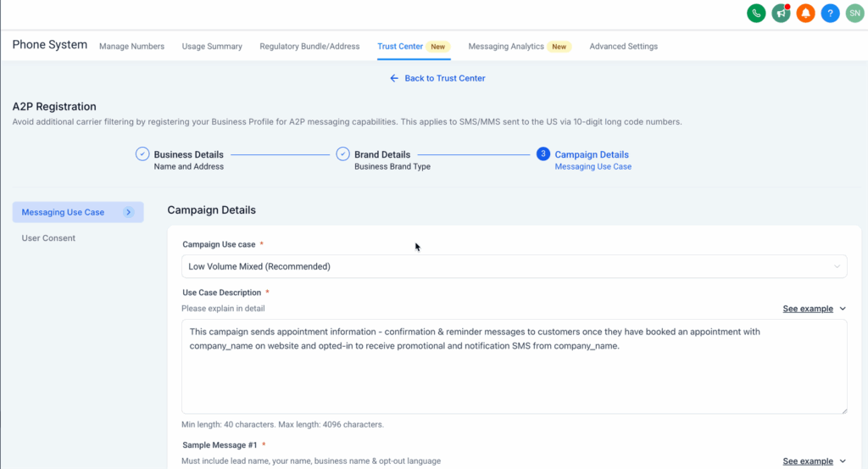Screen dimensions: 868x469
Task: Click the step 3 Campaign Details circle
Action: (x=543, y=154)
